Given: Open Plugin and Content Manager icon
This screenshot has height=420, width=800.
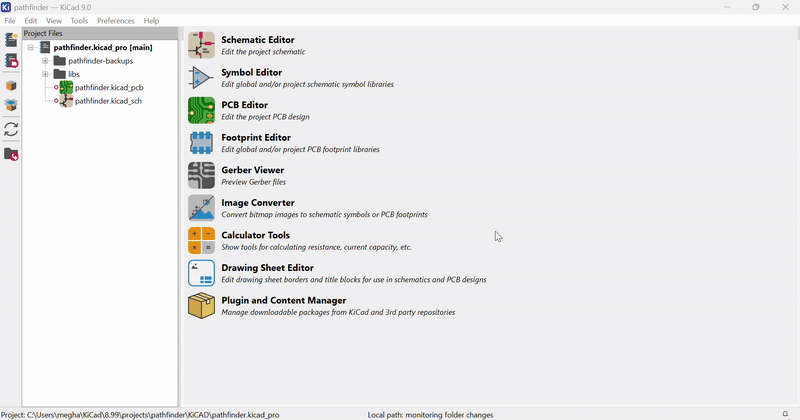Looking at the screenshot, I should [201, 305].
